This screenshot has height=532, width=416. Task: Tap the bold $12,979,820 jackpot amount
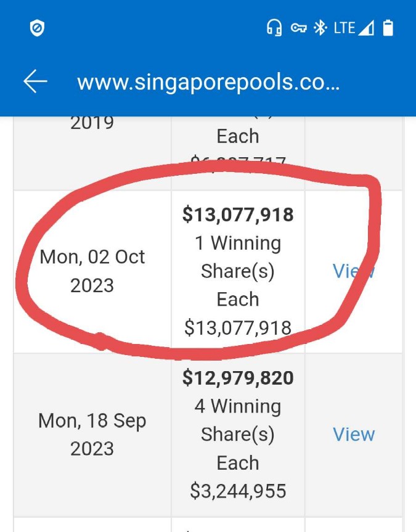pyautogui.click(x=238, y=378)
